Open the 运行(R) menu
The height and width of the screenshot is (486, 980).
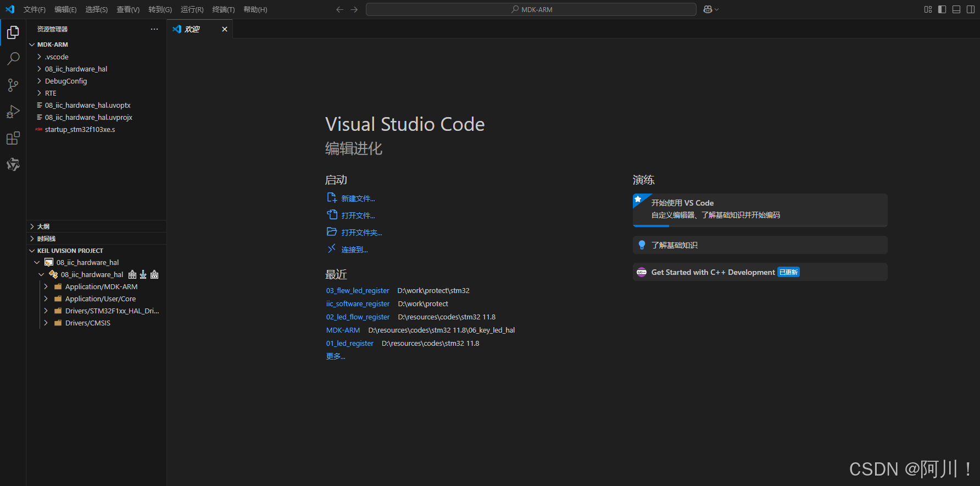[192, 9]
